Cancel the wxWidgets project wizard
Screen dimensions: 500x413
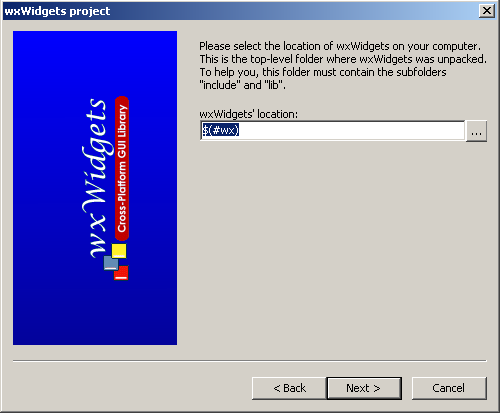click(449, 388)
